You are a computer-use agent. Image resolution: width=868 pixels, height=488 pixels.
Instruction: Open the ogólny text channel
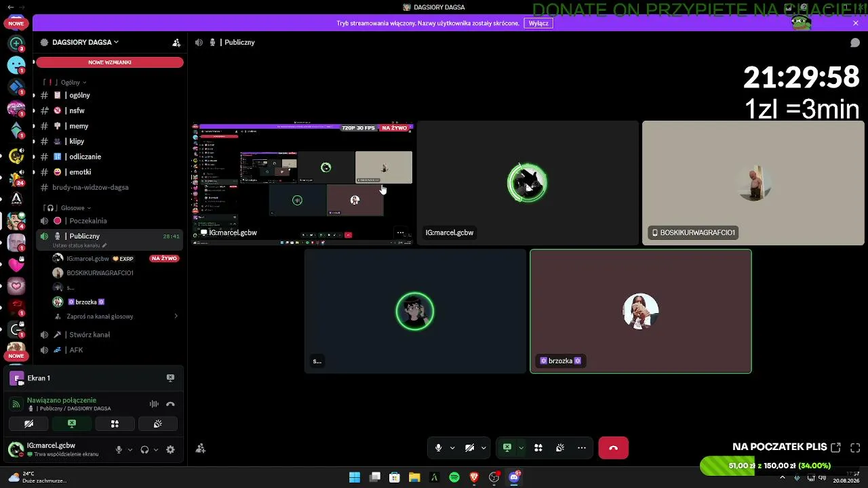click(110, 96)
